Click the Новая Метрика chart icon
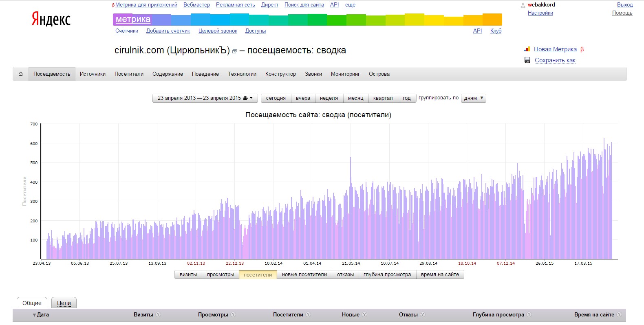Screen dimensions: 644x325 pos(527,49)
